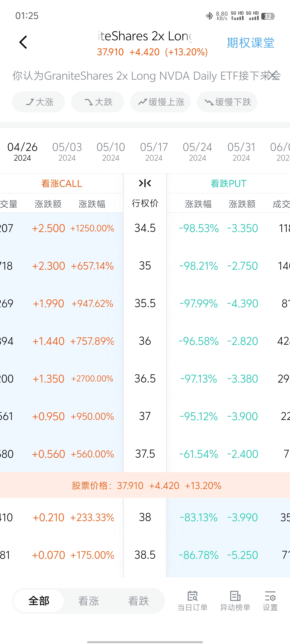Switch to 05/17 2024 expiration date
This screenshot has width=290, height=644.
click(154, 151)
